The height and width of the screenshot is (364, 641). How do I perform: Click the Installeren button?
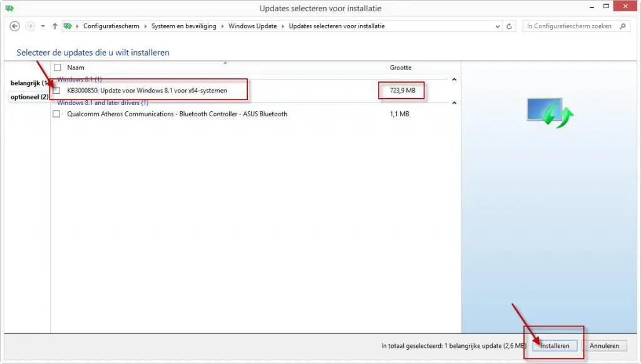point(555,345)
